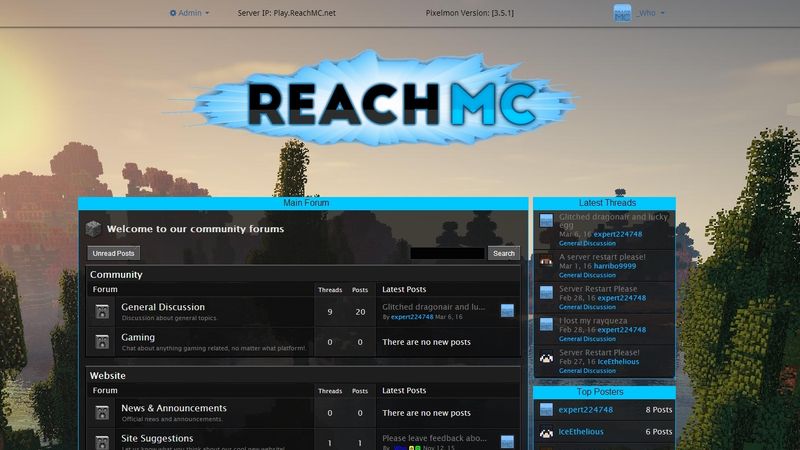Image resolution: width=800 pixels, height=450 pixels.
Task: Click the Gaming forum icon
Action: pos(102,341)
